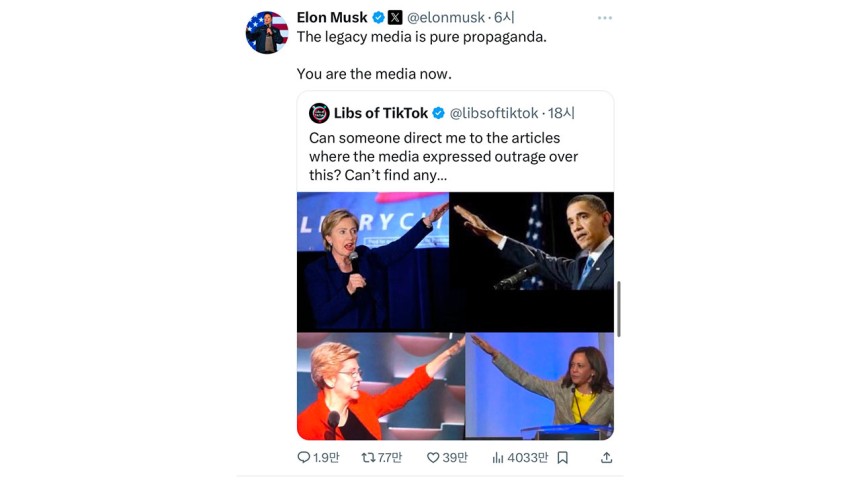860x484 pixels.
Task: Click the blue verified badge beside Elon Musk
Action: 378,18
